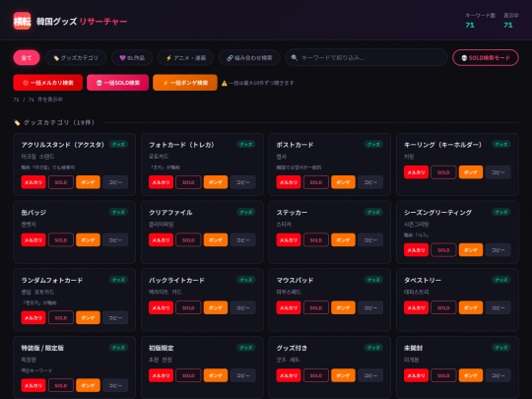Click SOLD on 初版限定 card

point(188,375)
